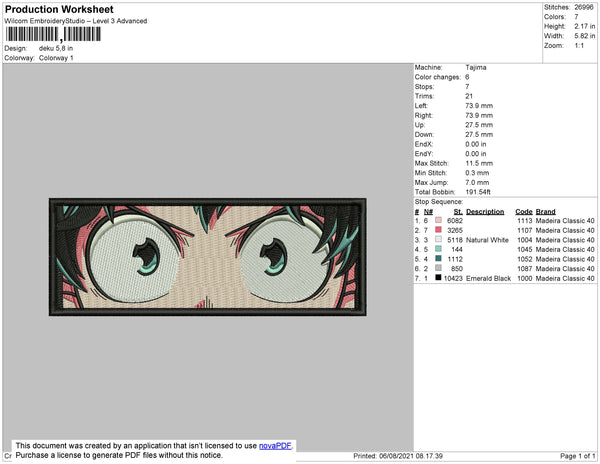Select the Max Stitch value '11.5 mm'
600x464 pixels.
point(479,163)
